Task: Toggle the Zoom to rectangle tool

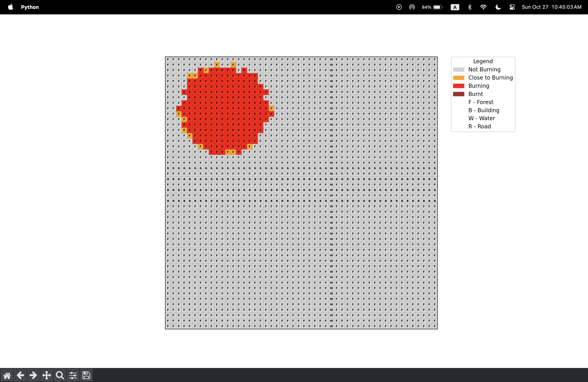Action: [x=60, y=375]
